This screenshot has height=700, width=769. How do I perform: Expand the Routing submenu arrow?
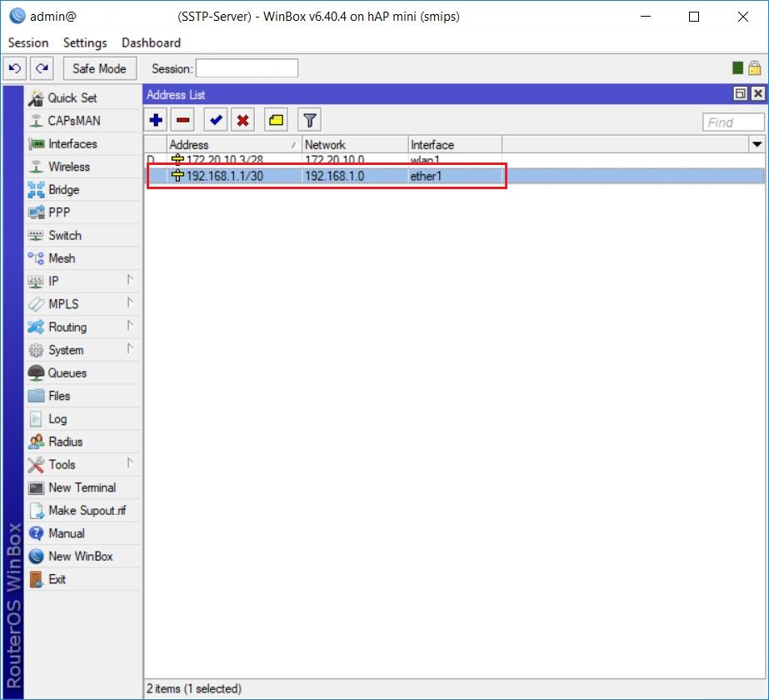[130, 326]
